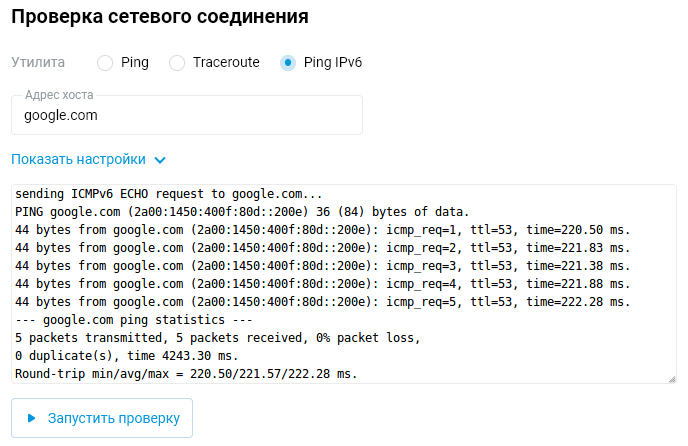Screen dimensions: 688x446
Task: Click the icmp_req=1 output line
Action: 323,230
